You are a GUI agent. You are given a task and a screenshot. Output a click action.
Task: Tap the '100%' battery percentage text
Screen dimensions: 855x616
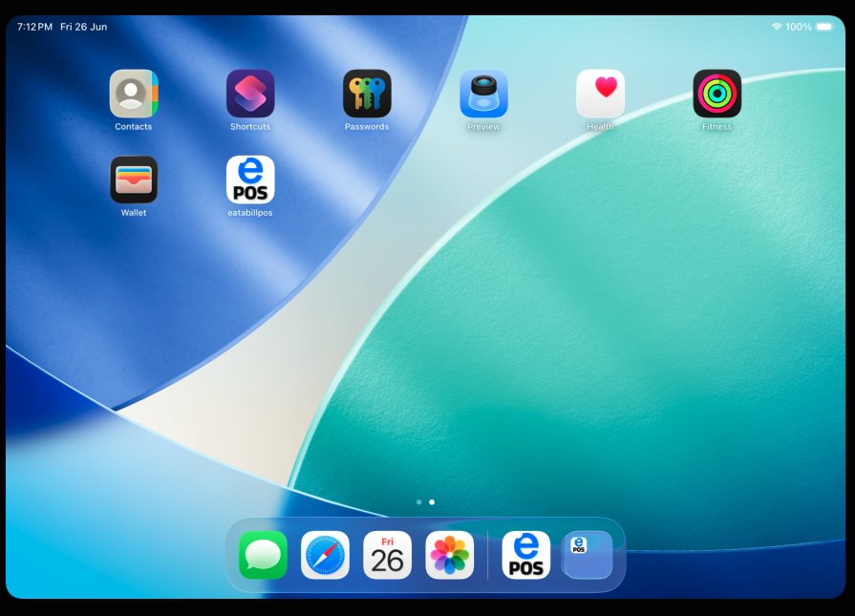tap(799, 27)
